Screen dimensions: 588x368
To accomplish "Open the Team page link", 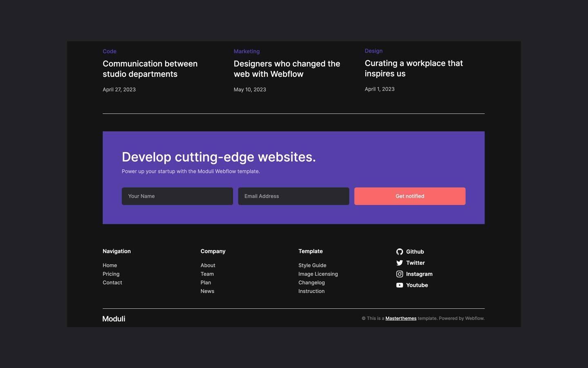I will click(x=207, y=274).
